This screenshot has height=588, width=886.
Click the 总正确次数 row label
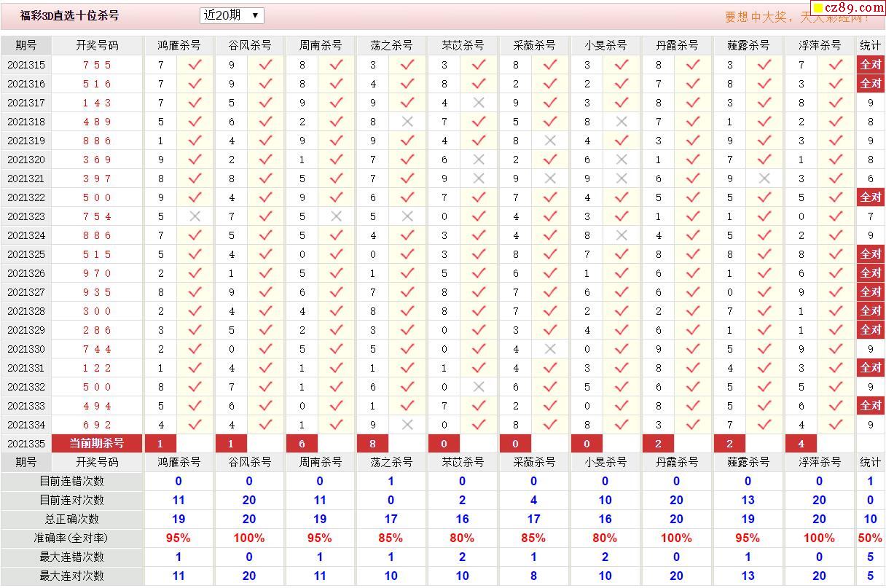(71, 519)
